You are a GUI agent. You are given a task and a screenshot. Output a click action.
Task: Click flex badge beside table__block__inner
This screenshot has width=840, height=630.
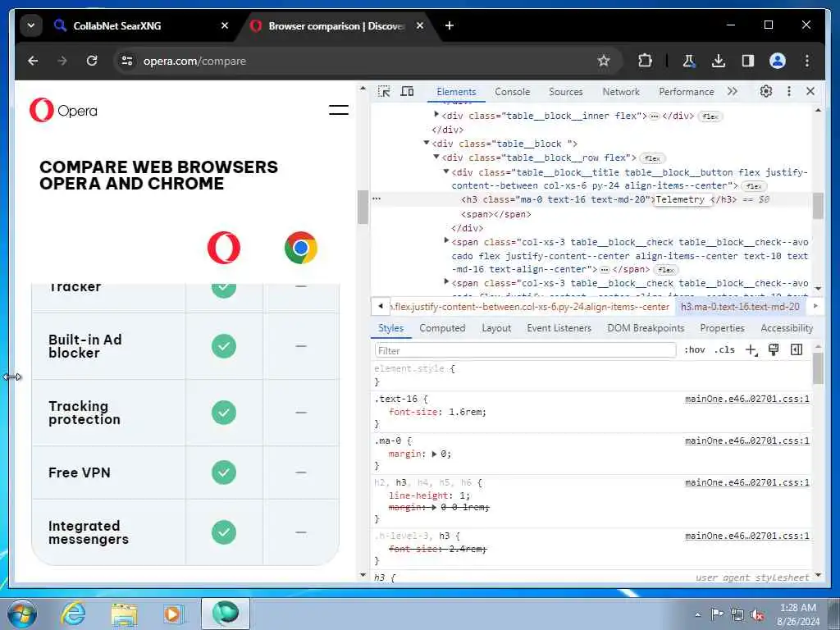(710, 116)
